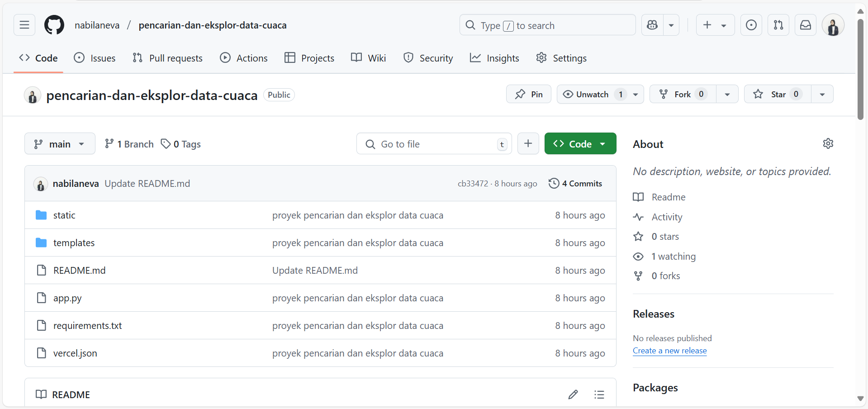Image resolution: width=868 pixels, height=409 pixels.
Task: Open the main branch selector
Action: (x=60, y=143)
